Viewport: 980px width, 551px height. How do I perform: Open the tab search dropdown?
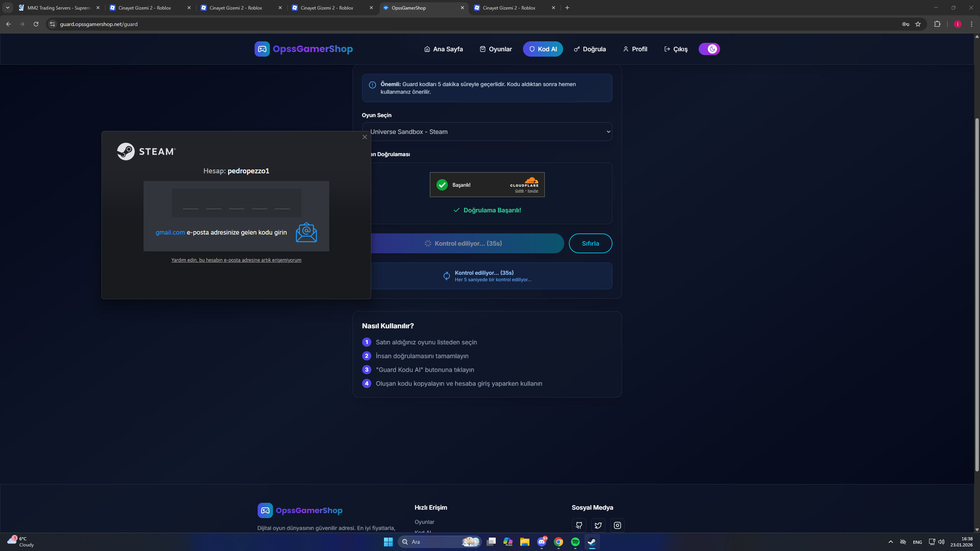click(x=8, y=8)
